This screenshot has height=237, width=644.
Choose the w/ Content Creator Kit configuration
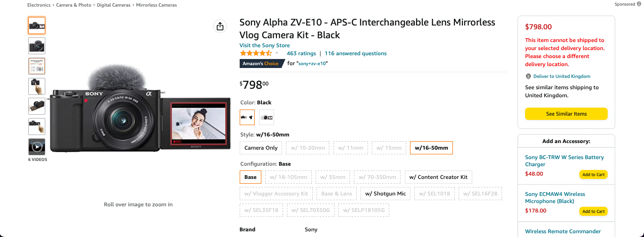point(438,177)
